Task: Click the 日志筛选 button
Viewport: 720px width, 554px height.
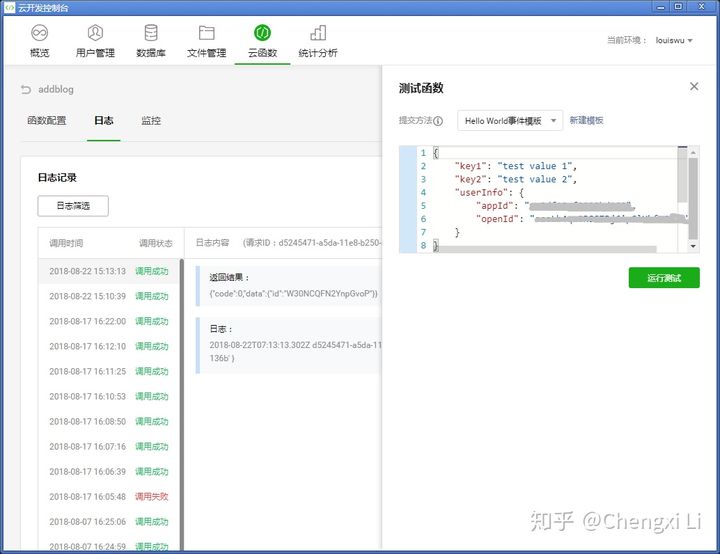Action: click(x=73, y=206)
